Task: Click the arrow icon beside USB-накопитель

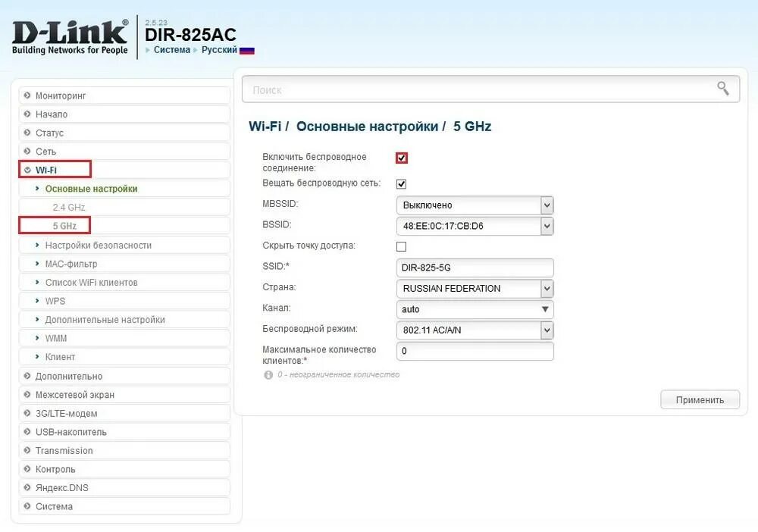Action: point(27,432)
